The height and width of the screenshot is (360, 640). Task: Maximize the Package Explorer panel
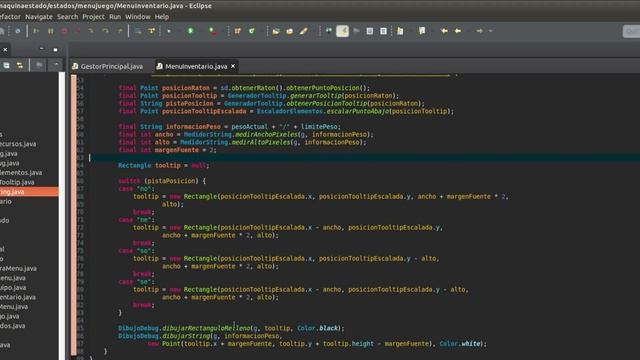56,49
